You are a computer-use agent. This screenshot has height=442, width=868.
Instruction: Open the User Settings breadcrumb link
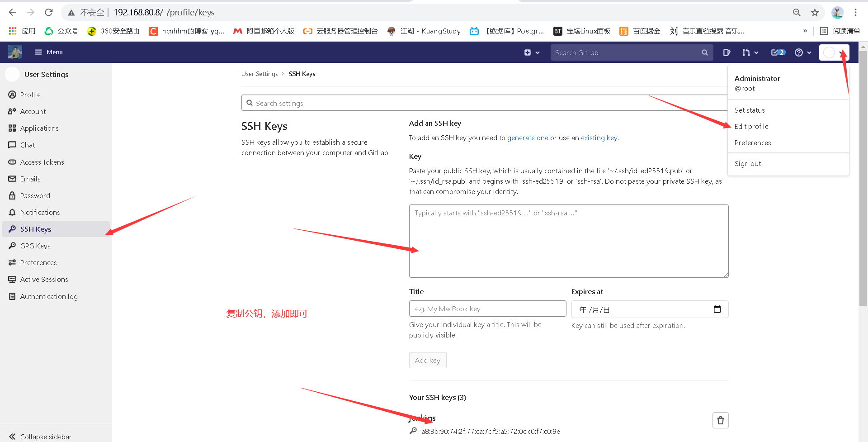pyautogui.click(x=259, y=74)
